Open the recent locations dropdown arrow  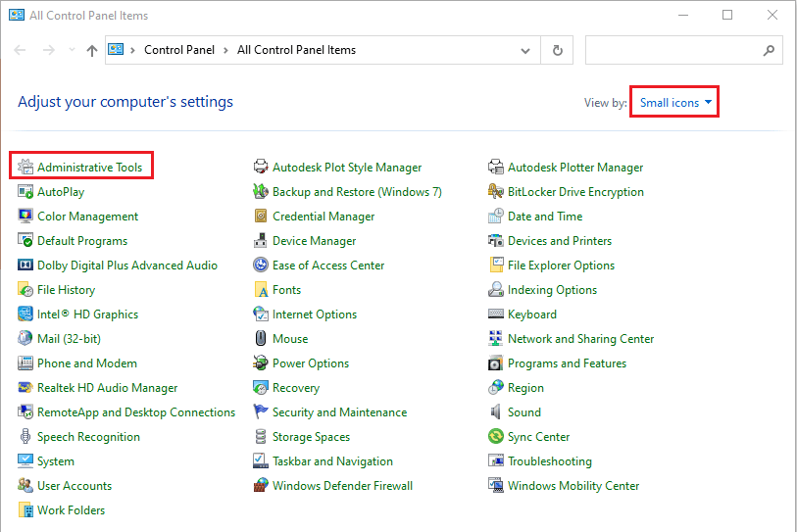pyautogui.click(x=72, y=50)
